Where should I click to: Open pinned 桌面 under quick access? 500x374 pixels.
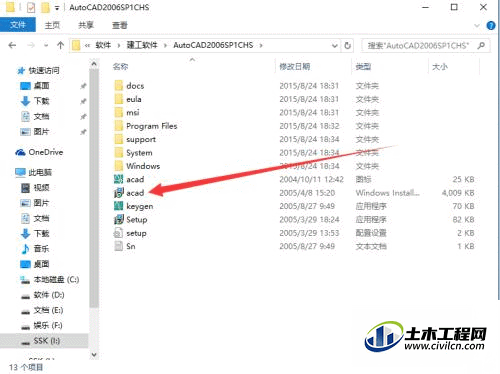point(35,86)
